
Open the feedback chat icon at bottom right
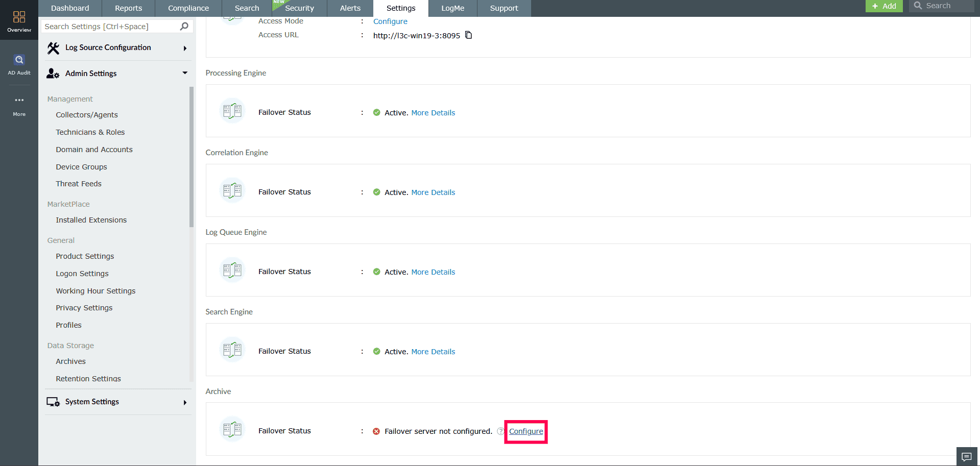click(967, 456)
